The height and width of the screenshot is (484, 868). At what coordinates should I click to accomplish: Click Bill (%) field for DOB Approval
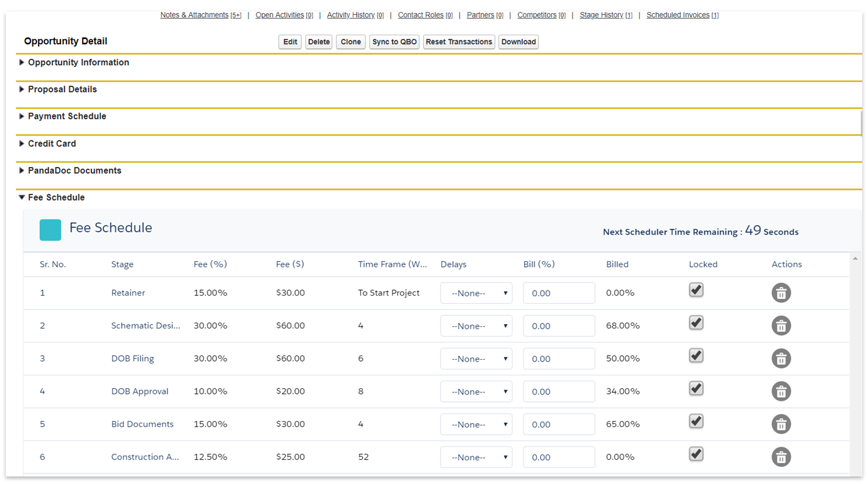coord(559,392)
